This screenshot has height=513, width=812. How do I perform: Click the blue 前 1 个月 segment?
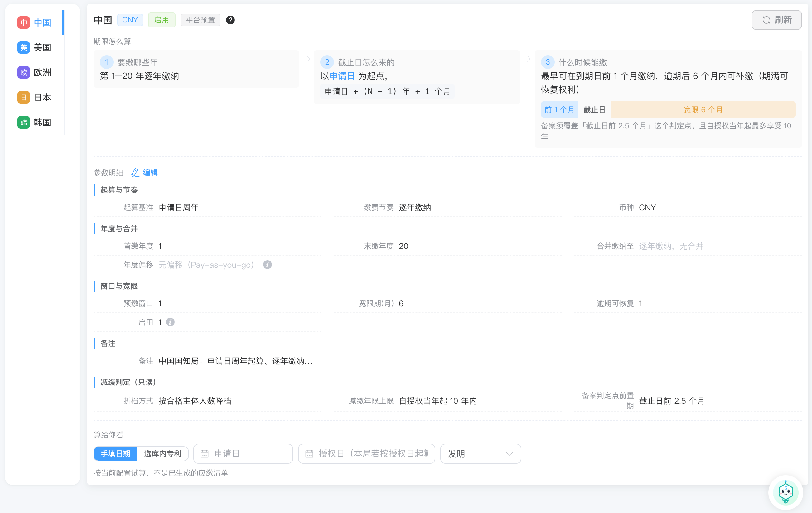tap(559, 110)
